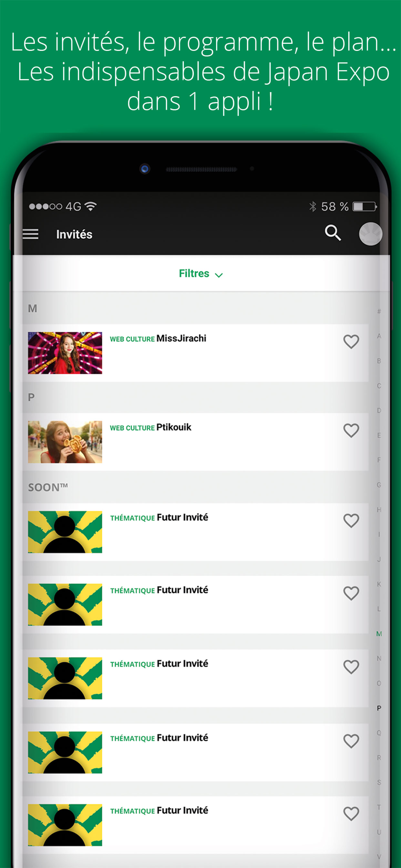
Task: Open the Ptikouik guest entry
Action: coord(195,442)
